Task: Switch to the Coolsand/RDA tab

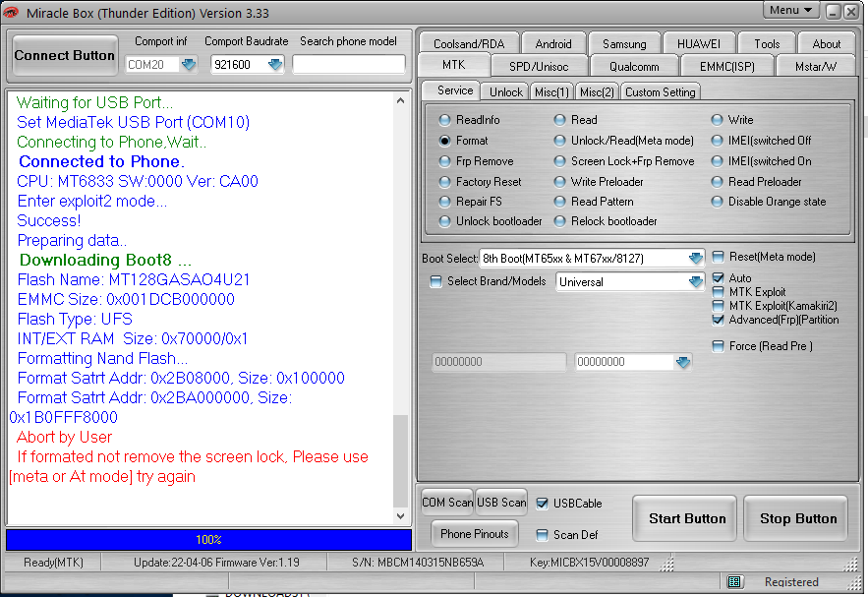Action: coord(469,43)
